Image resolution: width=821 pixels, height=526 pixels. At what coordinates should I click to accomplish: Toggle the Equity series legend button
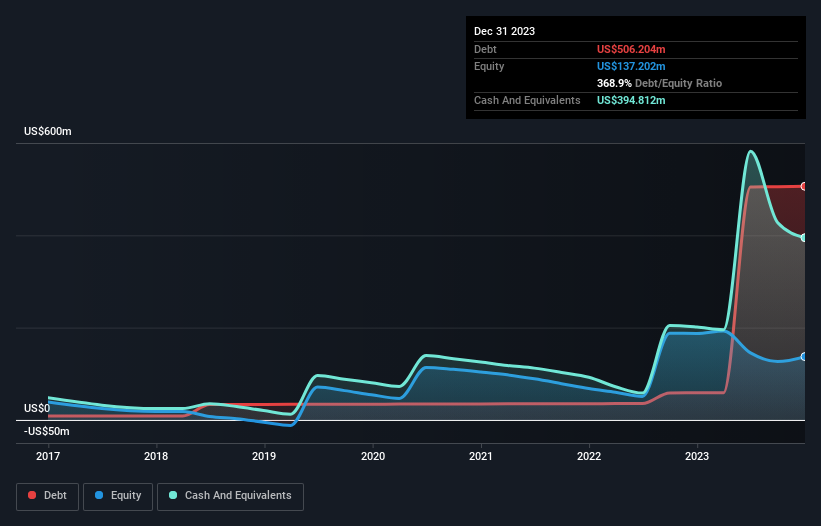point(118,496)
